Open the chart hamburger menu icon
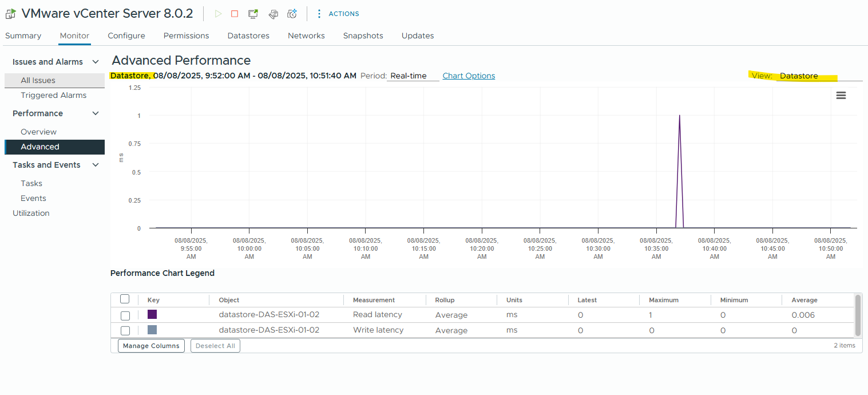 (841, 96)
